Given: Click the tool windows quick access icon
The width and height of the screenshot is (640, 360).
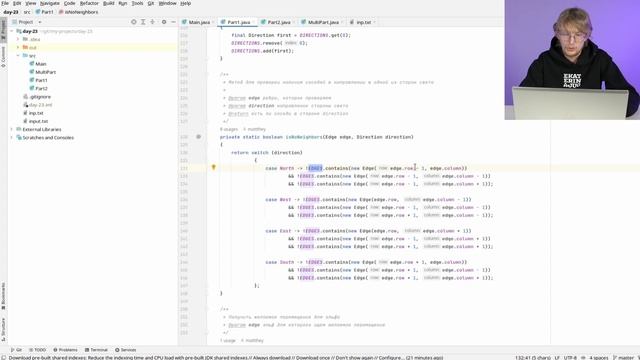Looking at the screenshot, I should pyautogui.click(x=3, y=358).
